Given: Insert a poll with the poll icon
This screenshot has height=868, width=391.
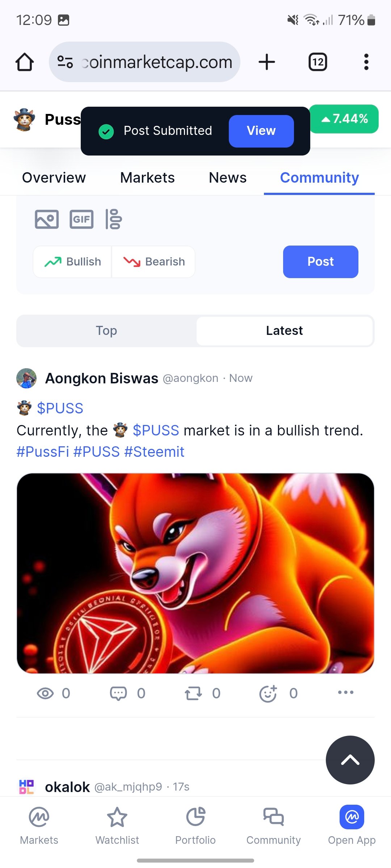Looking at the screenshot, I should pyautogui.click(x=114, y=219).
